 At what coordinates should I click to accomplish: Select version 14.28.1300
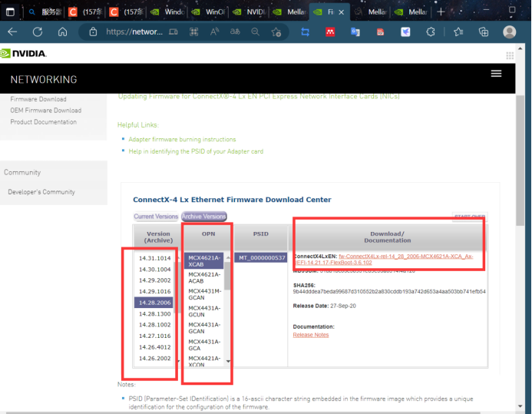pos(155,314)
